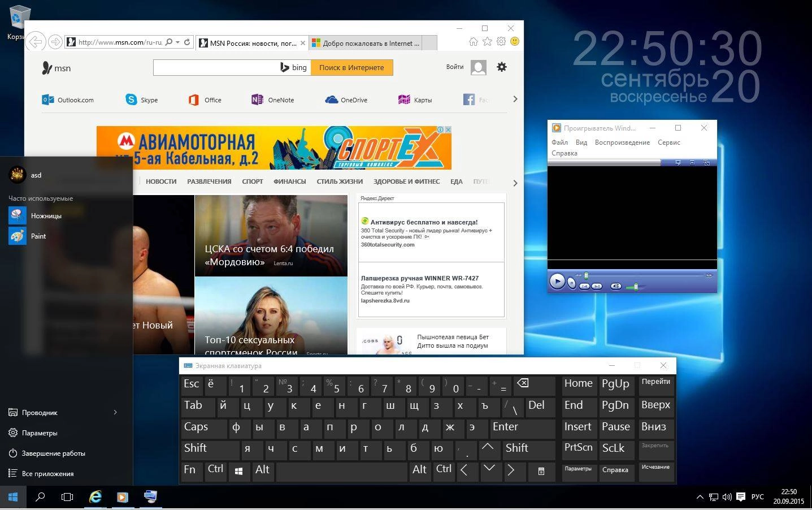Viewport: 812px width, 510px height.
Task: Click Previous track in media player
Action: [584, 286]
